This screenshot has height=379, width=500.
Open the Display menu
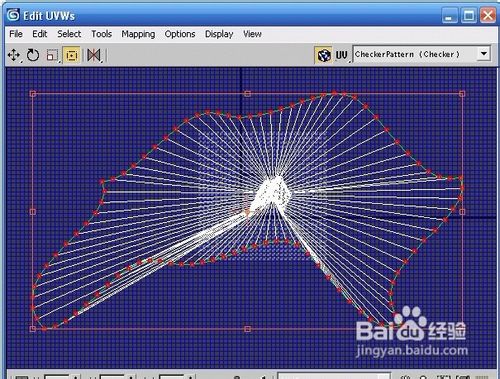pos(219,34)
